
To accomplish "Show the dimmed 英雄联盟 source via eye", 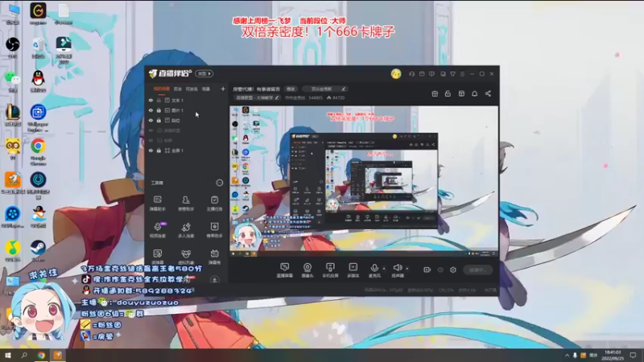I will point(151,130).
